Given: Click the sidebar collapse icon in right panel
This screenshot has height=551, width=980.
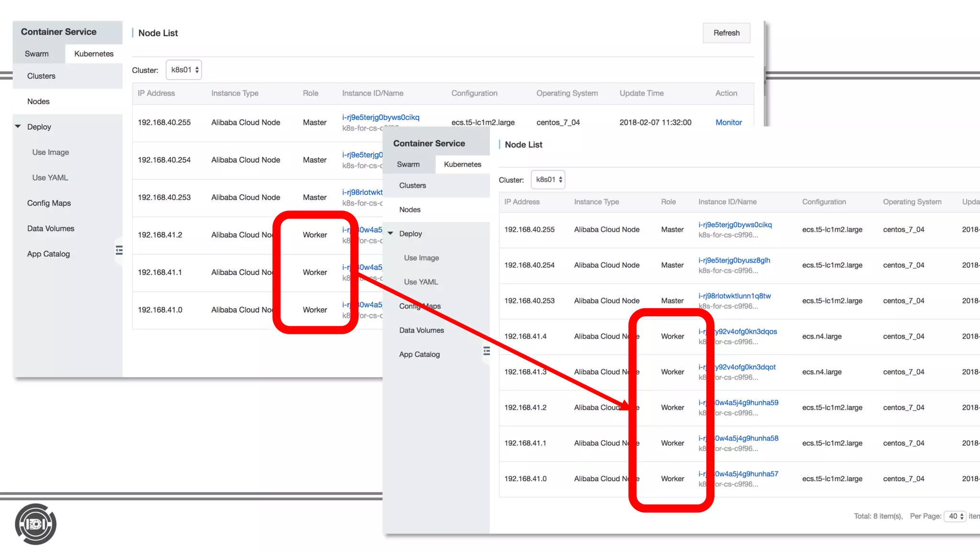Looking at the screenshot, I should 487,351.
